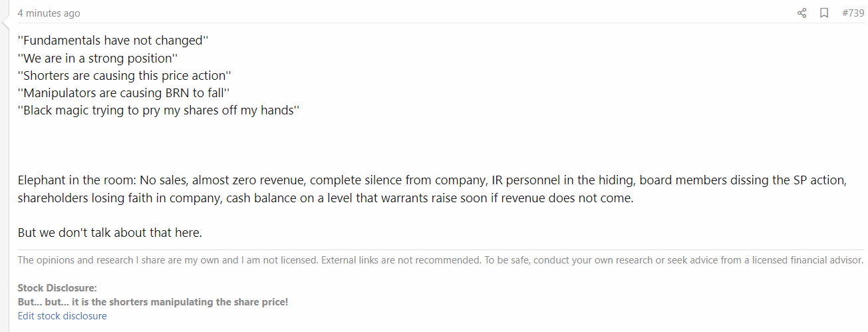Image resolution: width=868 pixels, height=332 pixels.
Task: Click the "Black magic trying to pry" line
Action: (158, 110)
